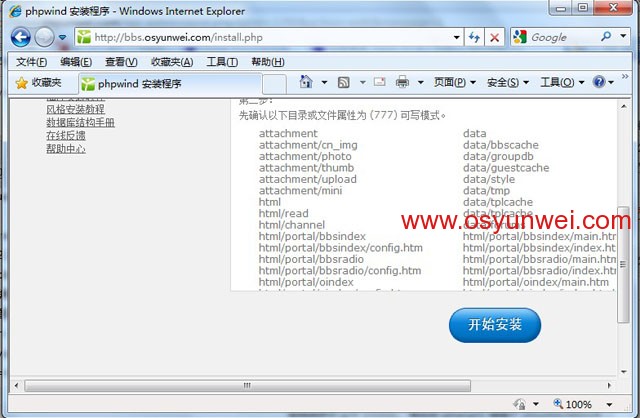
Task: Open the 帮助中心 link
Action: tap(66, 148)
